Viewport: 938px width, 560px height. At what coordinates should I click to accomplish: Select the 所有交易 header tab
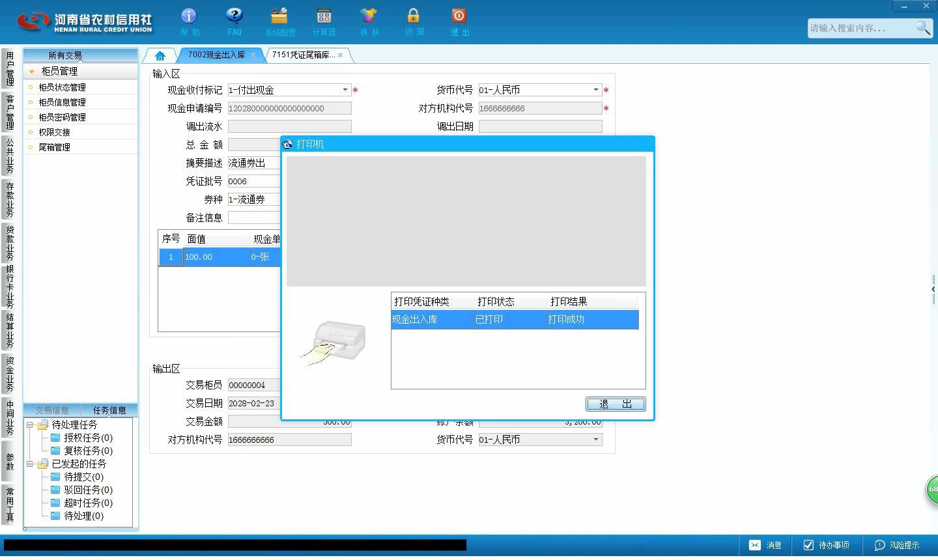tap(65, 55)
